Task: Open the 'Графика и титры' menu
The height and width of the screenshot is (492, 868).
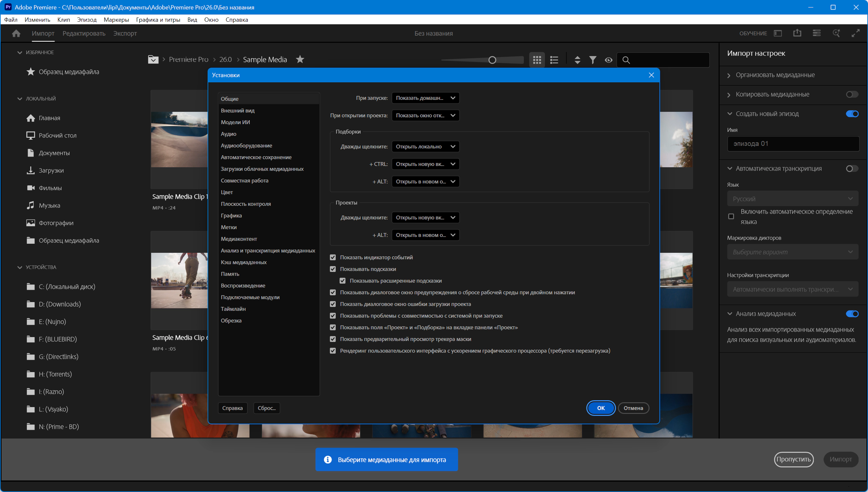Action: pos(158,19)
